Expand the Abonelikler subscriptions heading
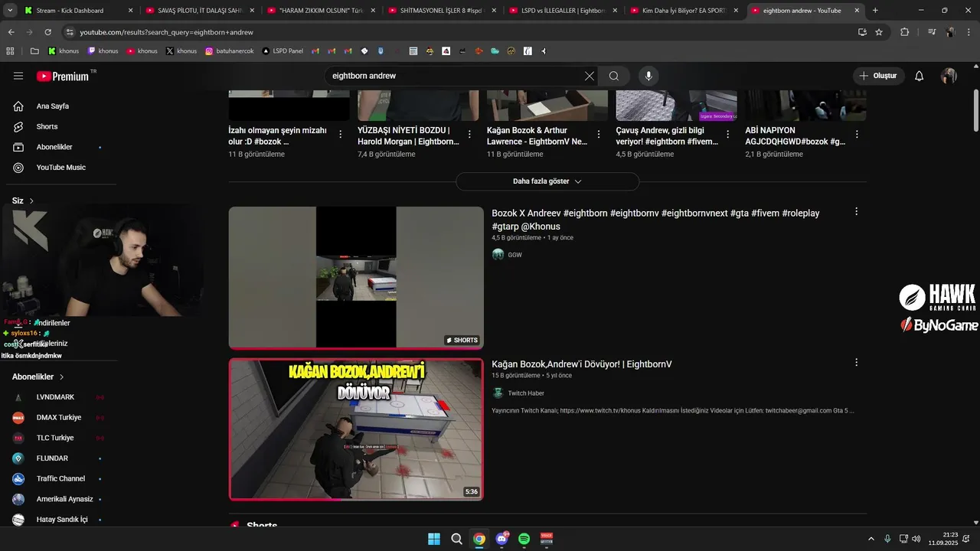This screenshot has width=980, height=551. click(38, 377)
